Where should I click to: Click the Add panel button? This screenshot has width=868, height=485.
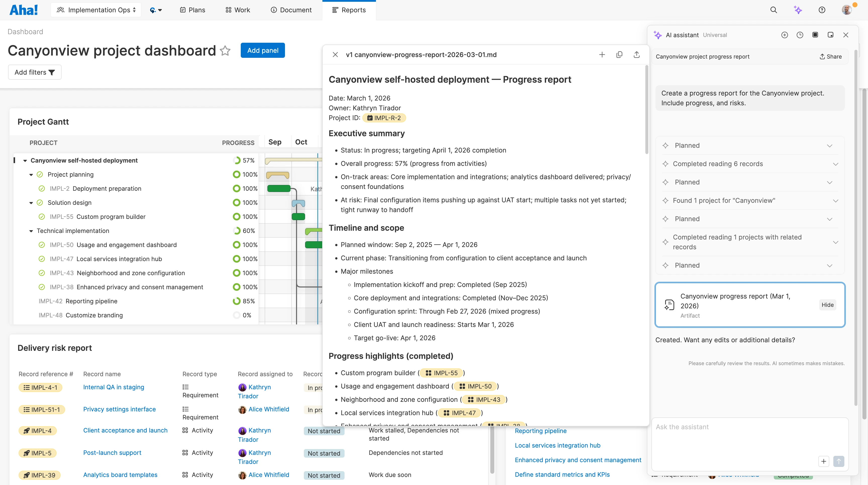263,50
